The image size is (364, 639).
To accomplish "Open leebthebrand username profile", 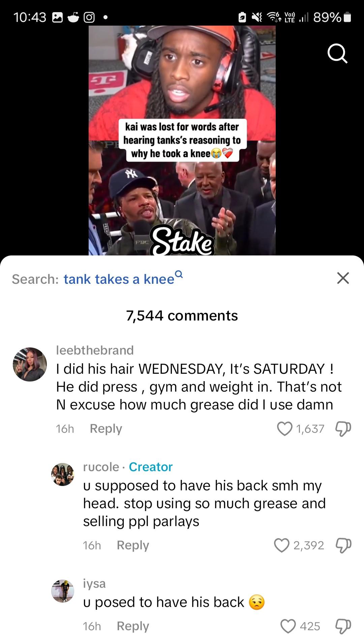I will [95, 350].
